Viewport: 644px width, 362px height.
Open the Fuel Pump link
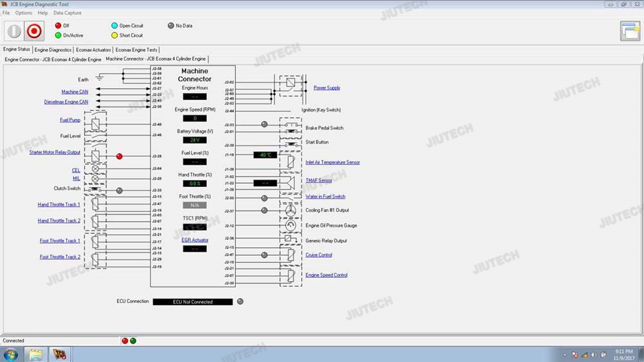70,120
